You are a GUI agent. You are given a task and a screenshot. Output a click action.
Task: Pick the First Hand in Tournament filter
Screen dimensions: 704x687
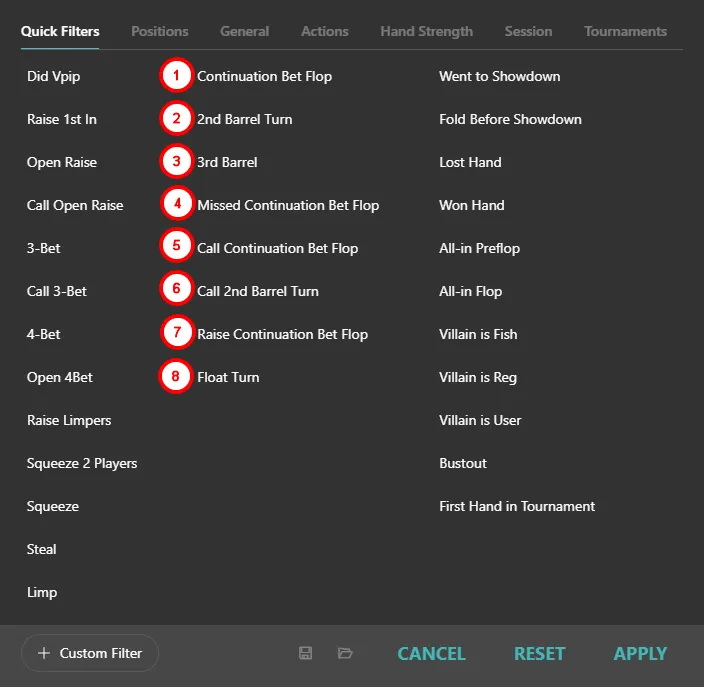(516, 506)
